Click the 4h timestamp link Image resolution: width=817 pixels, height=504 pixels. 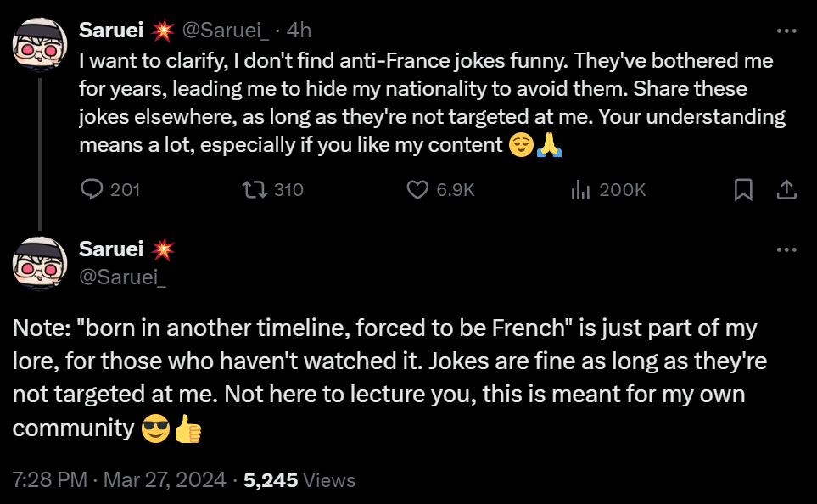click(x=299, y=31)
